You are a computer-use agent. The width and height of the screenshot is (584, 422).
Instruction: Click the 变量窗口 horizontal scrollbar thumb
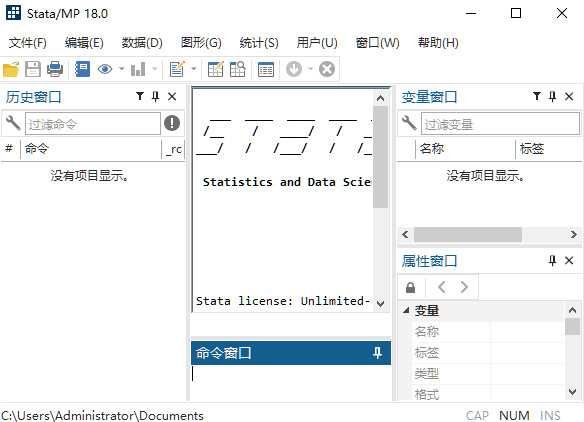468,235
